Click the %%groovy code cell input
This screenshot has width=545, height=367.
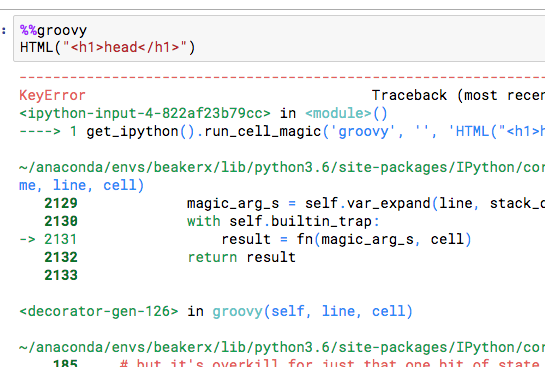pos(279,39)
